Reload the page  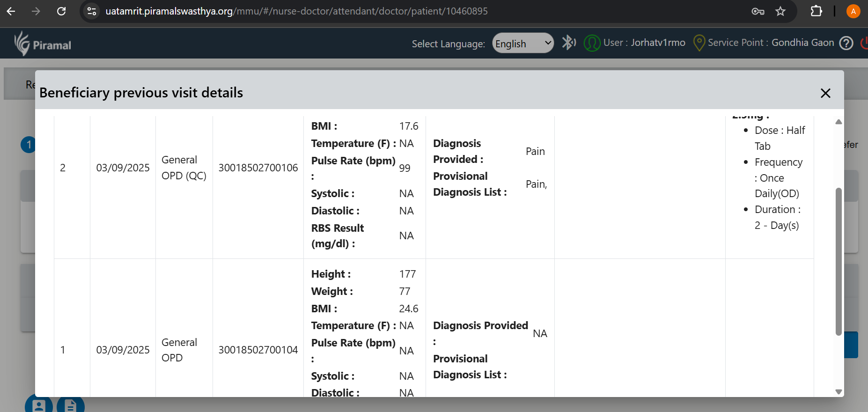coord(61,11)
